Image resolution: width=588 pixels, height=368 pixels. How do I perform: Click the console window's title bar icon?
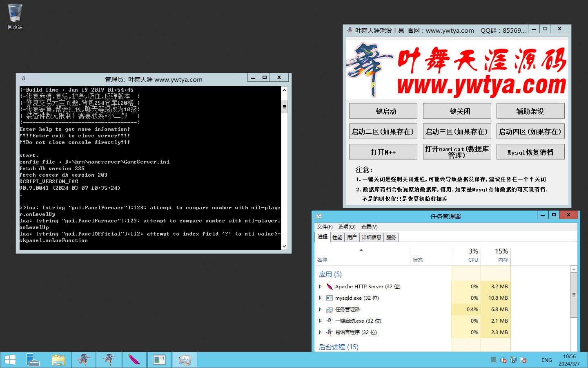pyautogui.click(x=23, y=79)
